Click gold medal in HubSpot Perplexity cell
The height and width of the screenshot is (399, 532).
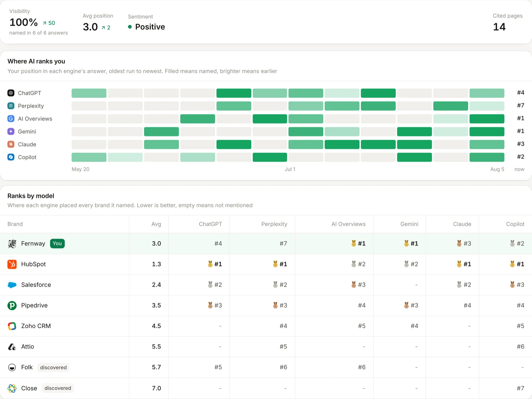pyautogui.click(x=275, y=264)
